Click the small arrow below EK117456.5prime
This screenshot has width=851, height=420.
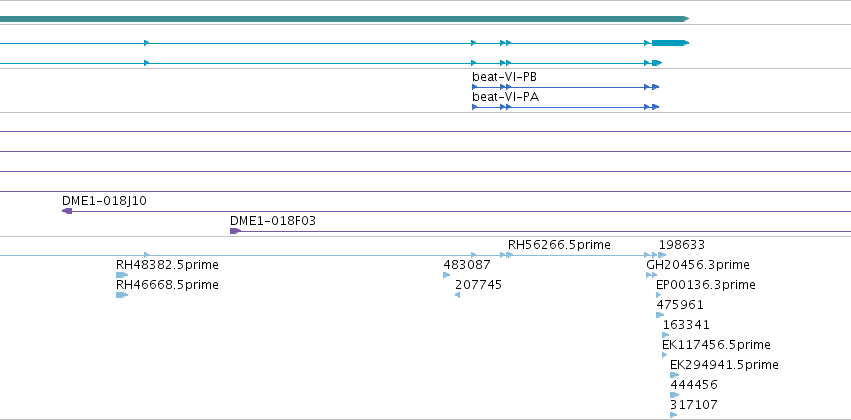click(x=664, y=355)
